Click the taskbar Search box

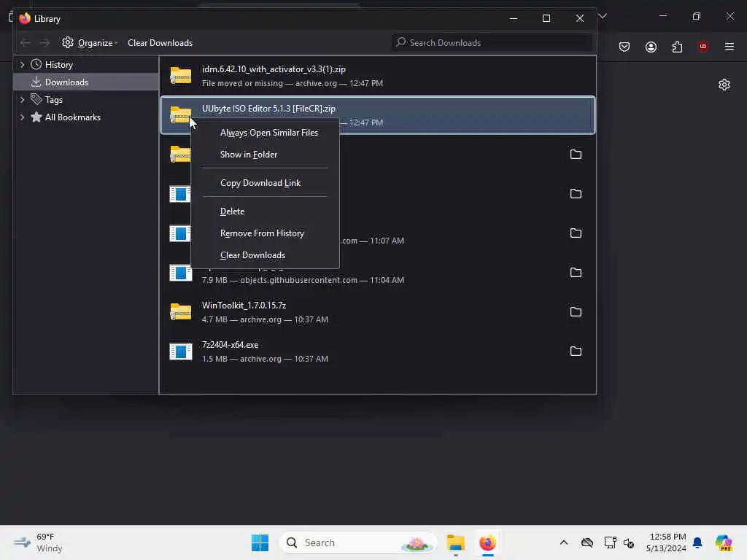coord(358,542)
